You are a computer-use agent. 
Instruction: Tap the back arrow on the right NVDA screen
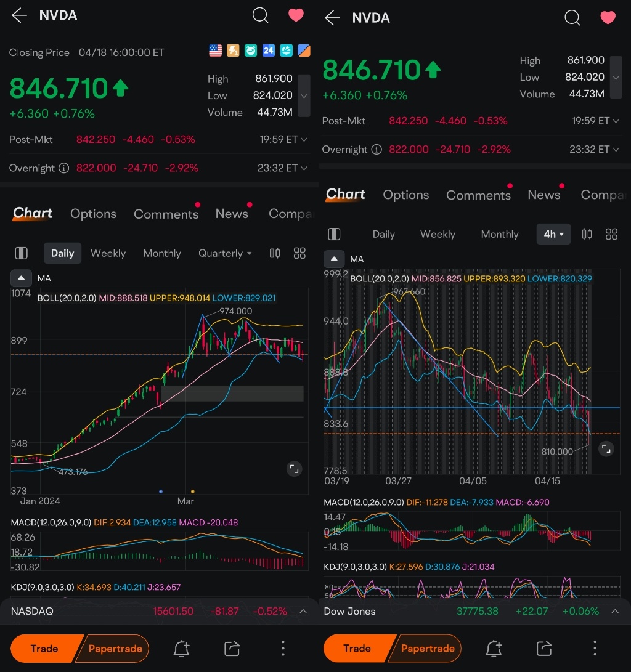pos(332,18)
